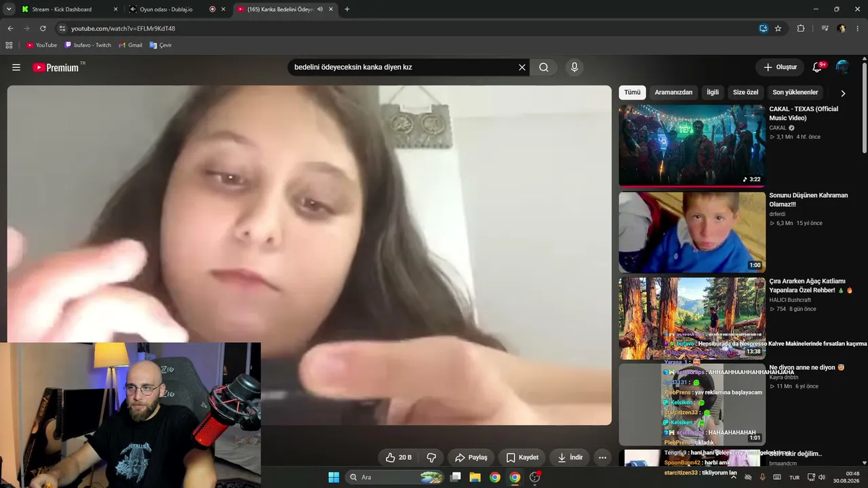The width and height of the screenshot is (868, 488).
Task: Close the Oyun odası - Dublaj.io tab
Action: 223,9
